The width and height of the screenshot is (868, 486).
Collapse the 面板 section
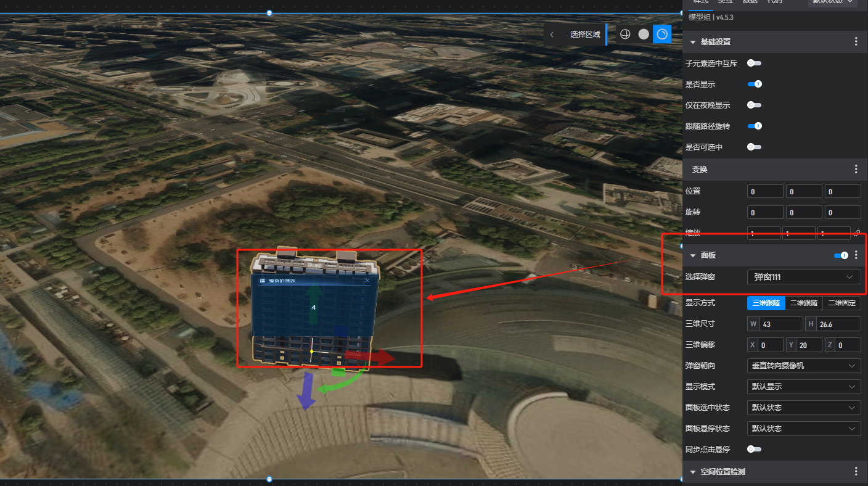693,255
